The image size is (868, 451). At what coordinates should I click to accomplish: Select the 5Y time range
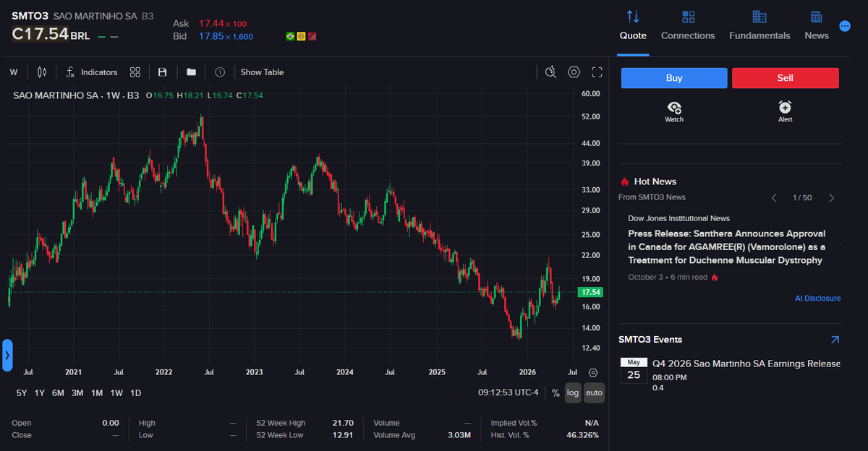pos(22,393)
